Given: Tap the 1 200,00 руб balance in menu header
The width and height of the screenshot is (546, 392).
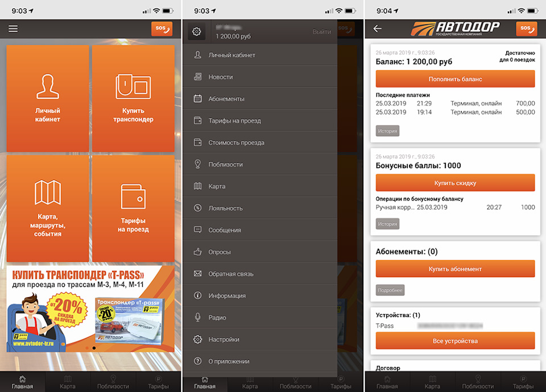Looking at the screenshot, I should (233, 36).
